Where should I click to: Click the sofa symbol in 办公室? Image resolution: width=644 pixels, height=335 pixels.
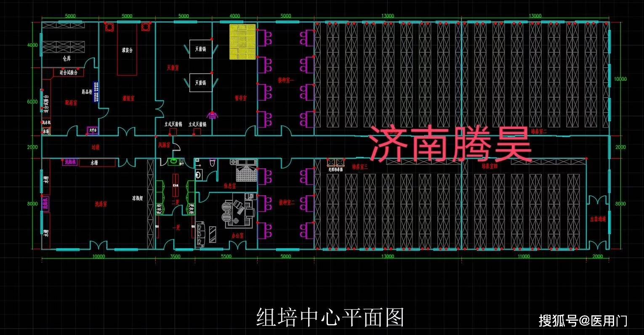click(x=200, y=234)
